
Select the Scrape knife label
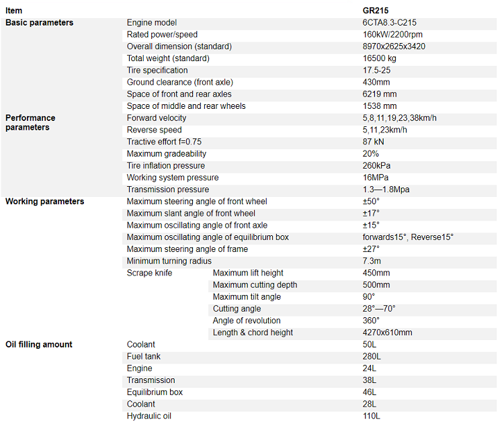click(x=149, y=273)
